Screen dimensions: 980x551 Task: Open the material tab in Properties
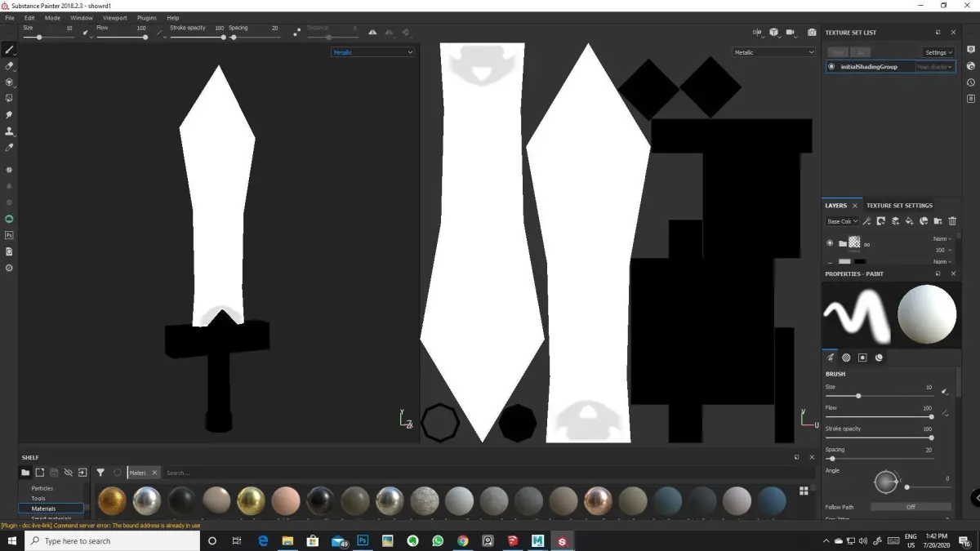pyautogui.click(x=879, y=358)
